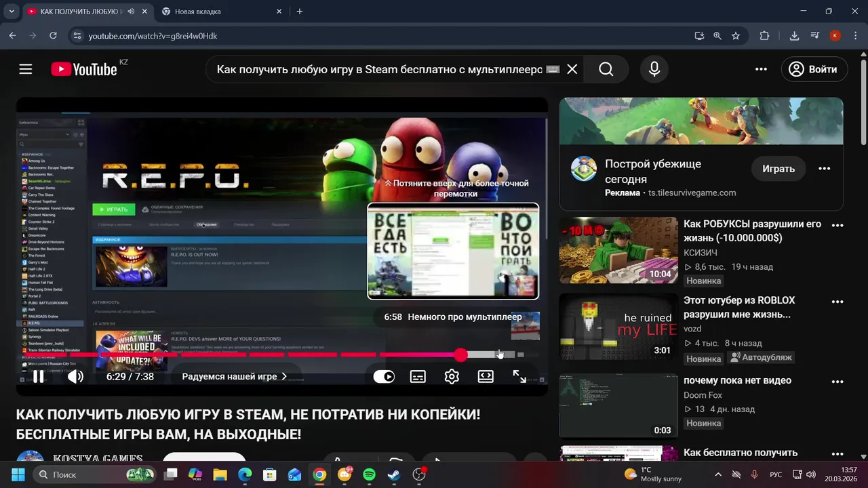The height and width of the screenshot is (488, 868).
Task: Open more options for 'Как бесплатно получить'
Action: click(837, 454)
